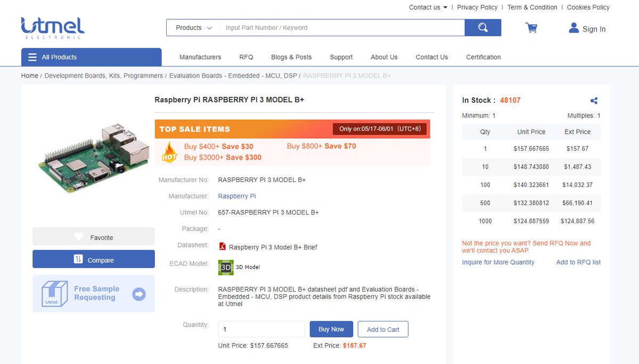This screenshot has width=639, height=364.
Task: Click the share icon next to In Stock
Action: coord(594,101)
